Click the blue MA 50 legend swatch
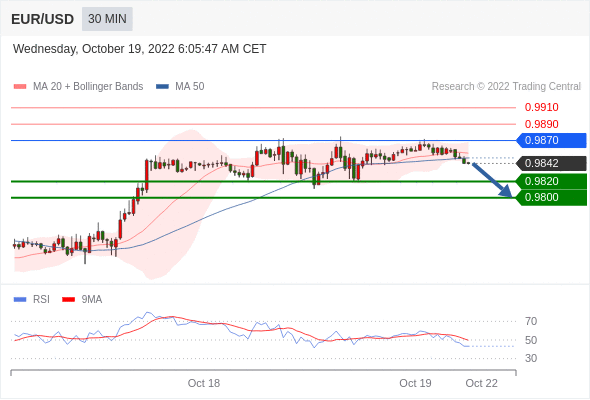Image resolution: width=590 pixels, height=400 pixels. [x=162, y=87]
